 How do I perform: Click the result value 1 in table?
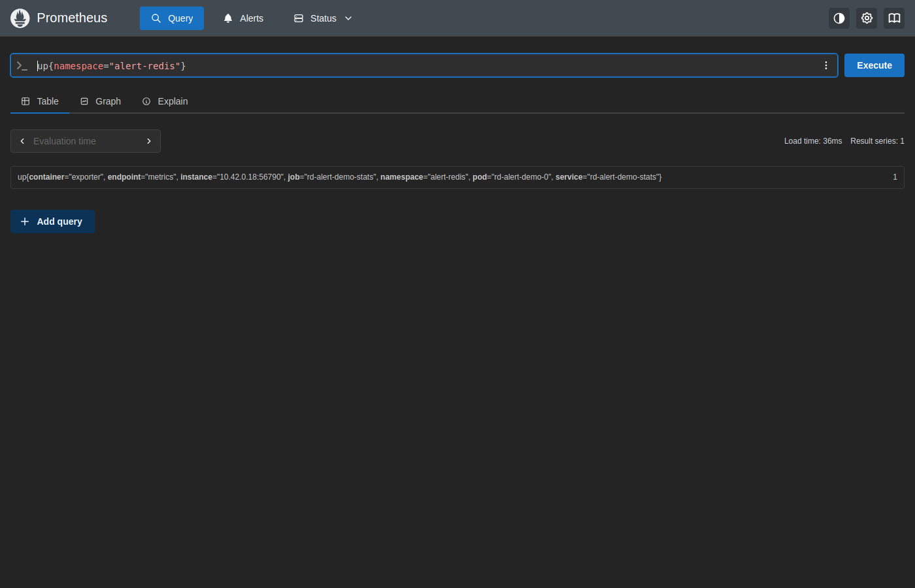click(x=895, y=177)
